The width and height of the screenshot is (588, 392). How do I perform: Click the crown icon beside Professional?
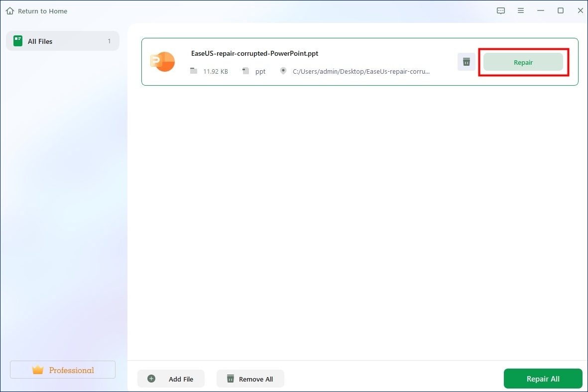coord(38,370)
